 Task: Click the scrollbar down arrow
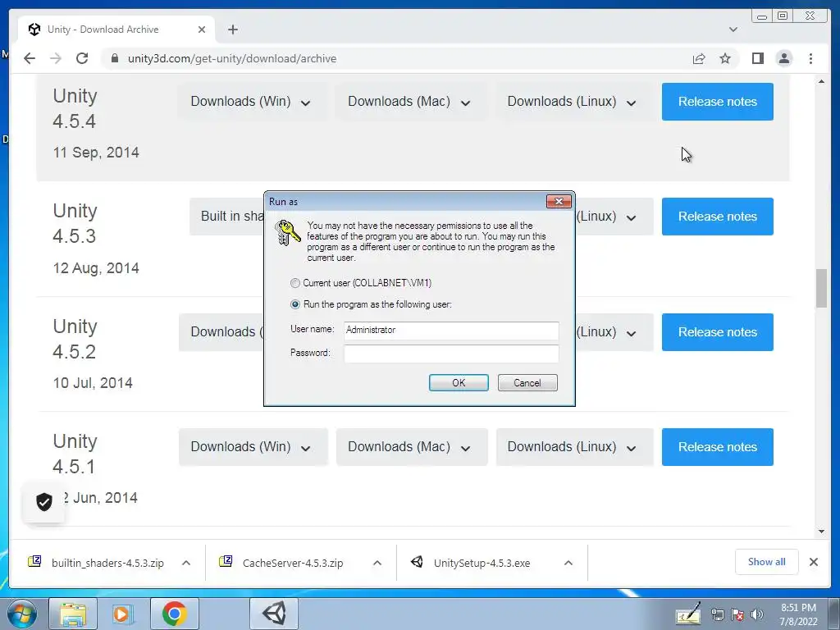[821, 532]
